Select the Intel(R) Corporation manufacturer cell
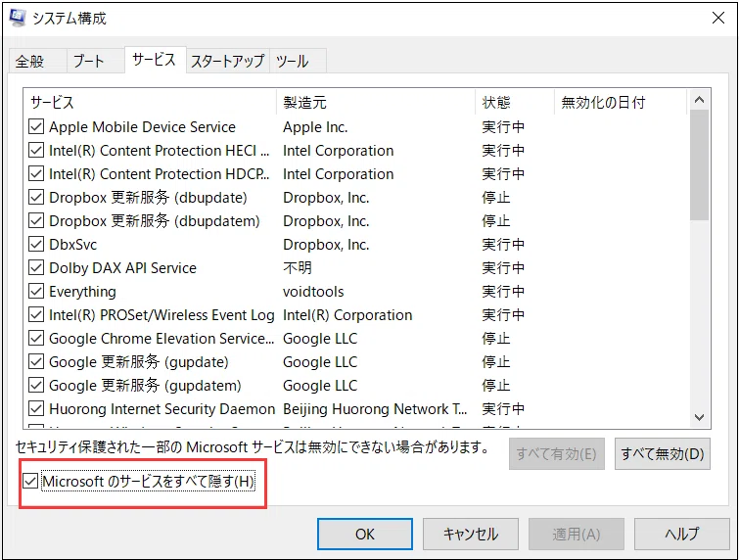This screenshot has width=739, height=560. 347,315
